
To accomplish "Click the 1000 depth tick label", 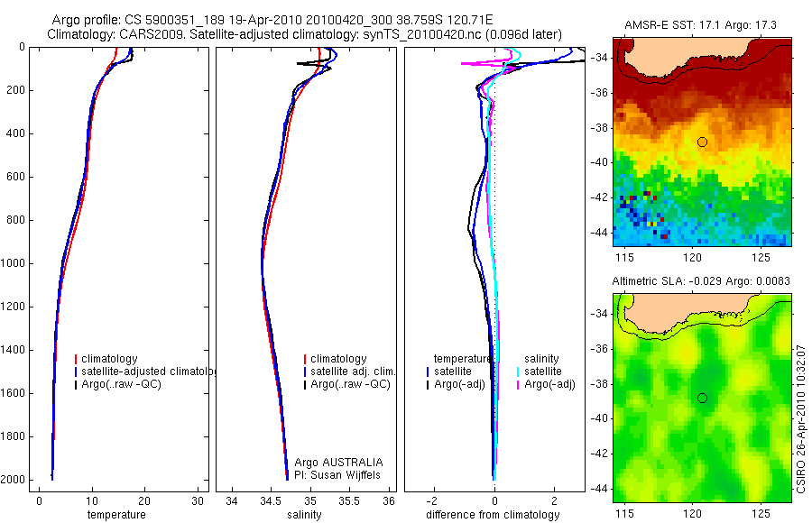I will 15,263.
